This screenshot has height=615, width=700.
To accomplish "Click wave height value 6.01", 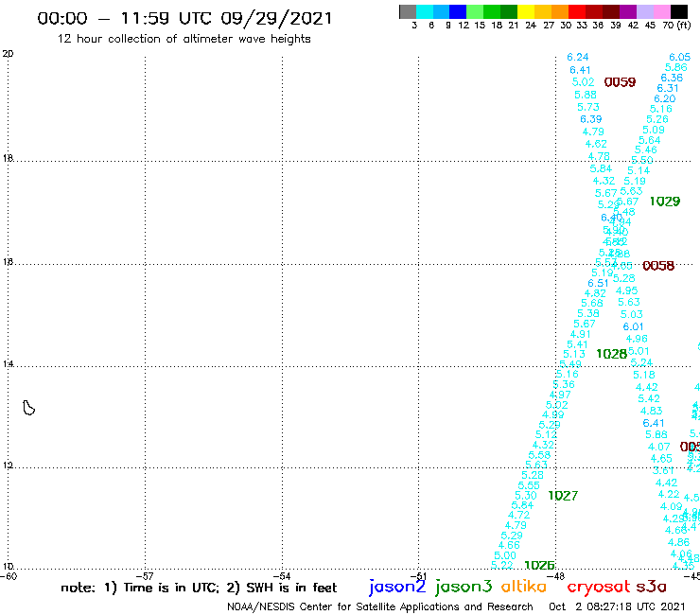I will [633, 327].
